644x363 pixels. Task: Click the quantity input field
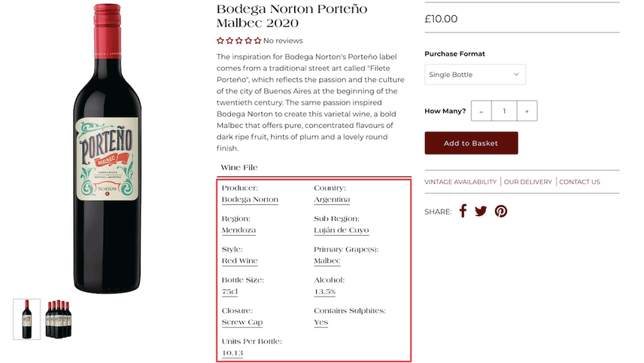[504, 111]
